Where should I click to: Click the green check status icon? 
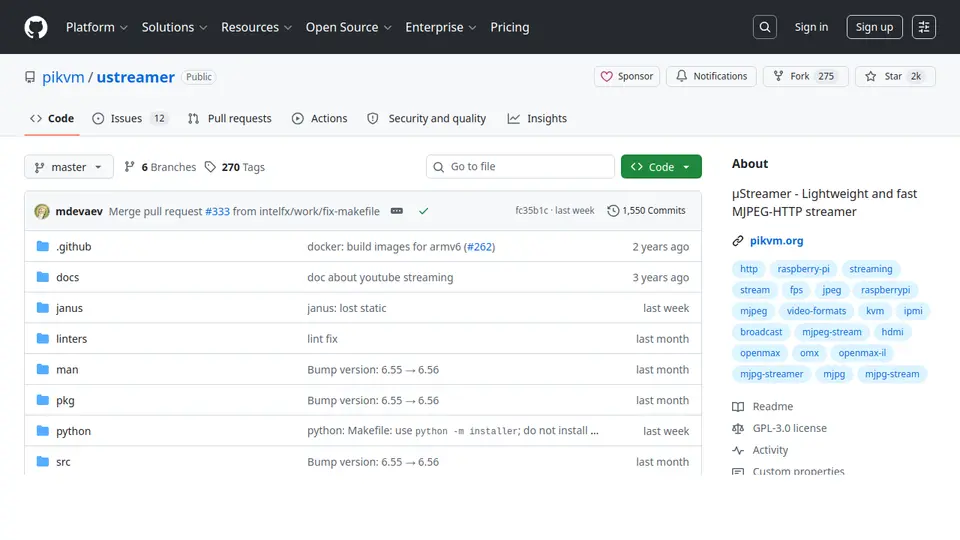(x=424, y=211)
